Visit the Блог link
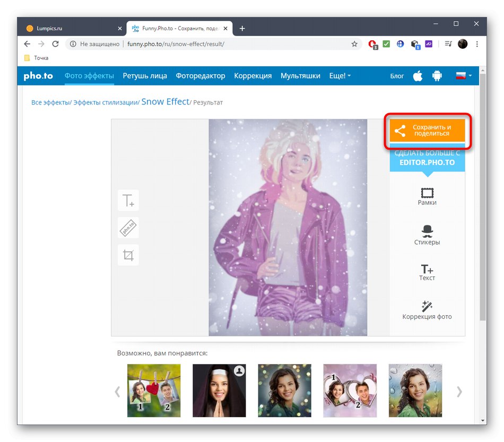The height and width of the screenshot is (442, 504). [x=397, y=76]
